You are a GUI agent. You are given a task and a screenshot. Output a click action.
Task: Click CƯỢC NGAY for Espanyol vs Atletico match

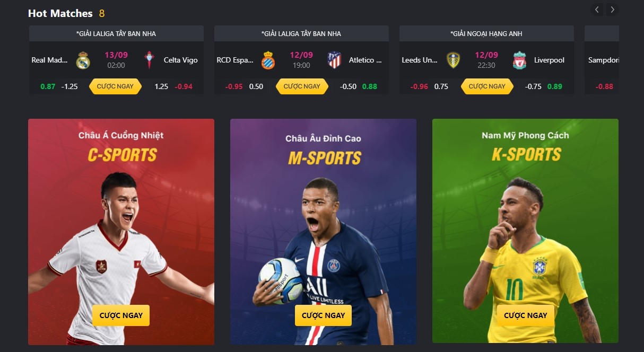click(302, 86)
